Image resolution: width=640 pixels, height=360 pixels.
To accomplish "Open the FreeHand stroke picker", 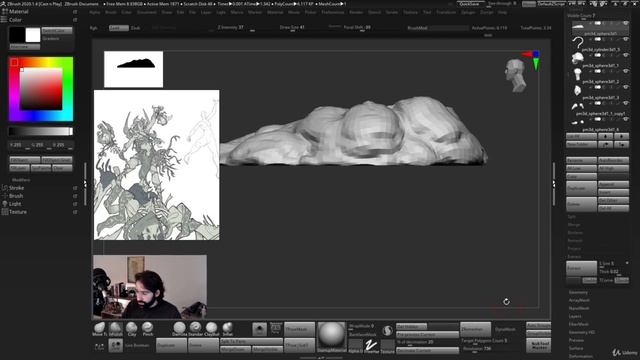I will coord(371,346).
